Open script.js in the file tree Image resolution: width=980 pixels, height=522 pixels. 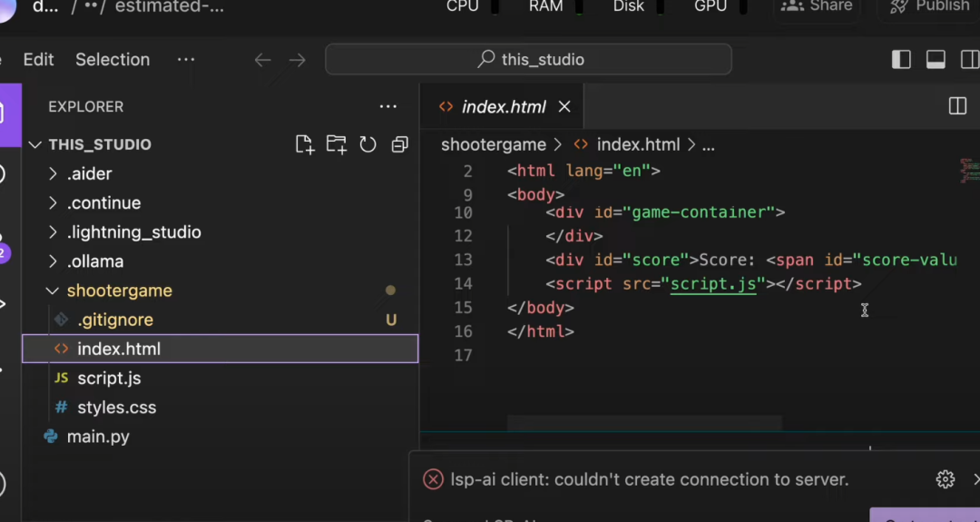pyautogui.click(x=109, y=378)
